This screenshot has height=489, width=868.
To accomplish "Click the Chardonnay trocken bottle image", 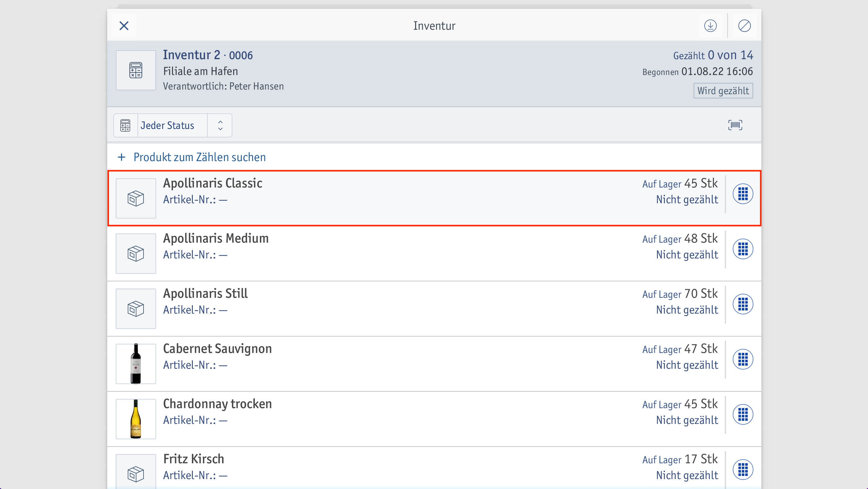I will 136,419.
